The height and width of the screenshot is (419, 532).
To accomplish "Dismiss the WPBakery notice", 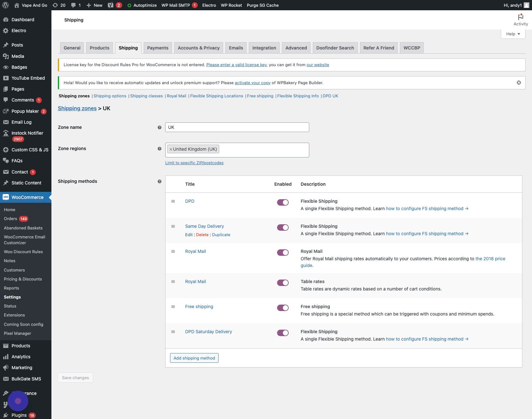I will [x=518, y=83].
